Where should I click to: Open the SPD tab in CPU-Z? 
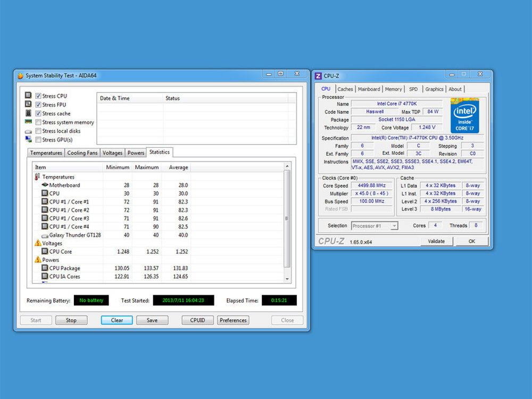(413, 89)
